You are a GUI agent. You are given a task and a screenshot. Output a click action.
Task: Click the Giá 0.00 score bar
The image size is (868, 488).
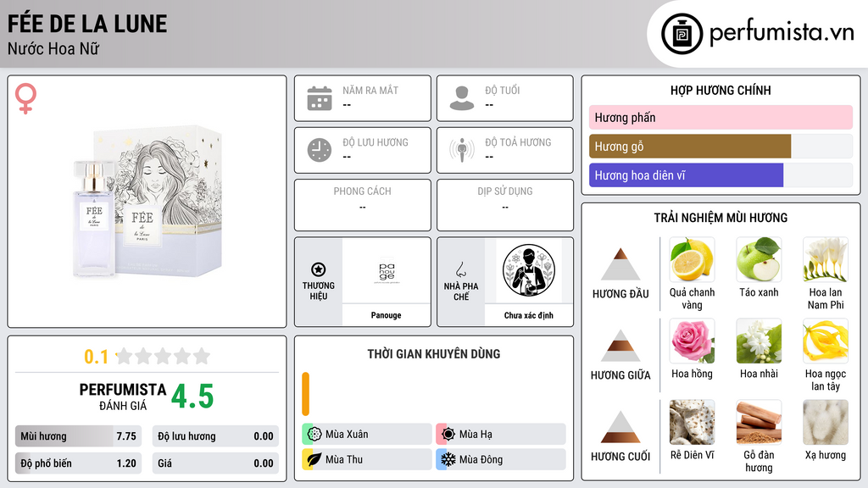[x=215, y=463]
